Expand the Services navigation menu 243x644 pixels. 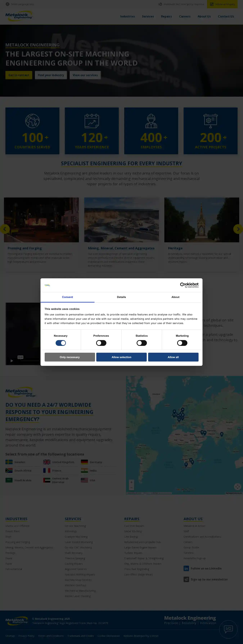click(x=148, y=17)
